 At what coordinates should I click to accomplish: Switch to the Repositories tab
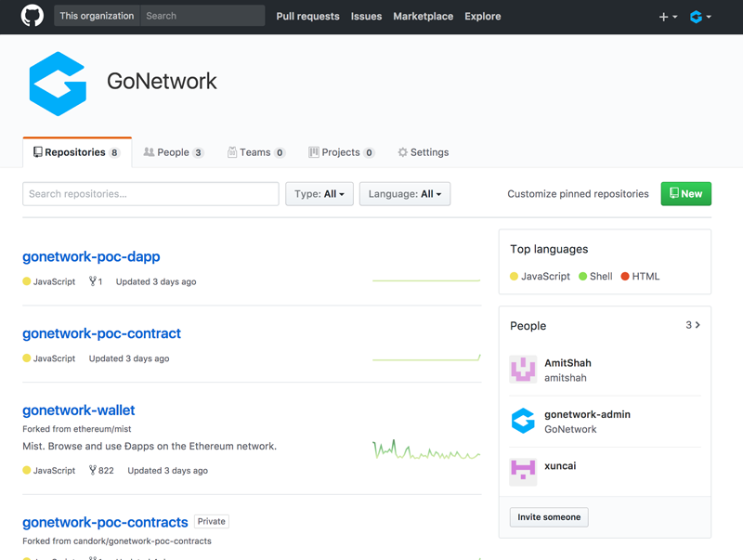click(x=77, y=152)
